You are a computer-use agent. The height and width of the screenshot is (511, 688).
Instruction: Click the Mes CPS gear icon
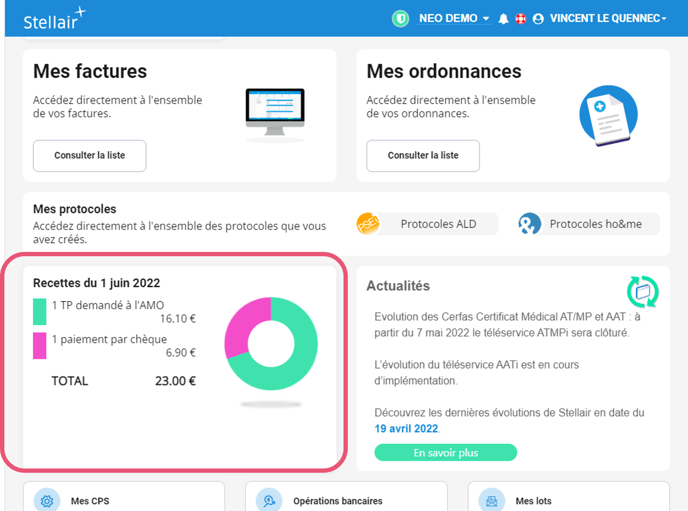coord(46,500)
